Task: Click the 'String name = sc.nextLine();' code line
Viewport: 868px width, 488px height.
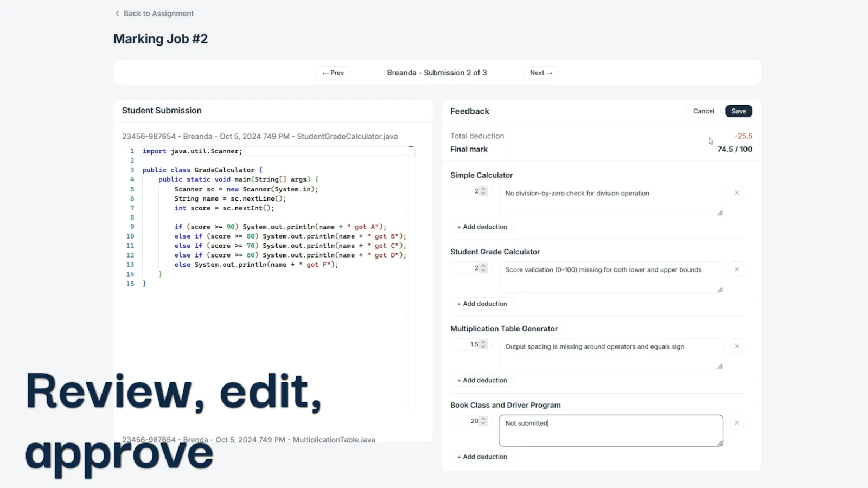Action: coord(230,198)
